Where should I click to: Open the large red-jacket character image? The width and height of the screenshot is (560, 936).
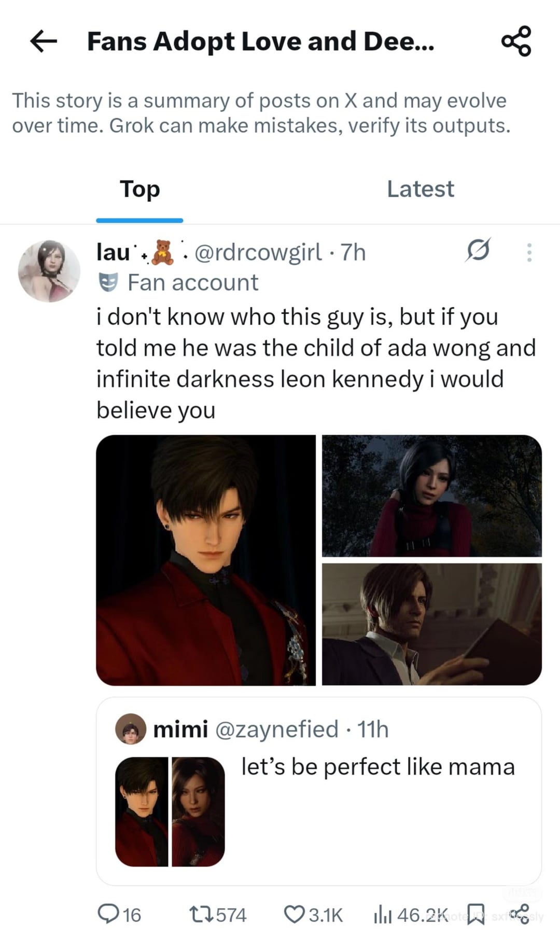[206, 560]
